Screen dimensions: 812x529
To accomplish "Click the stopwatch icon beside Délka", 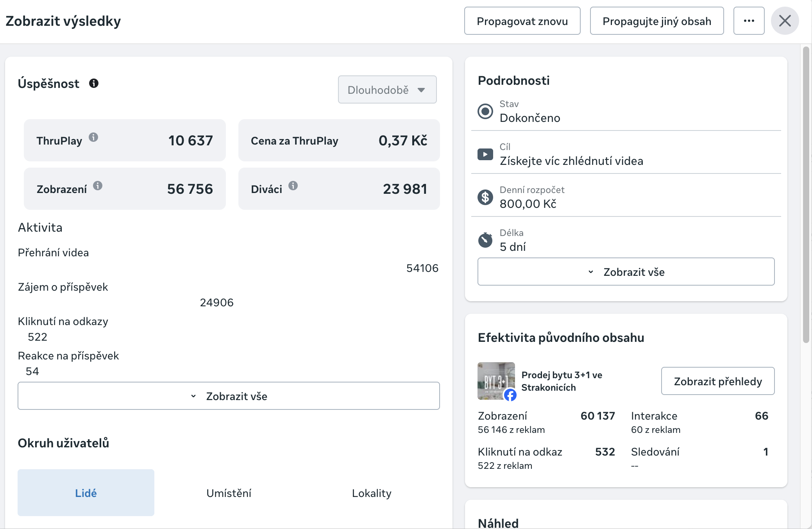I will pos(485,240).
